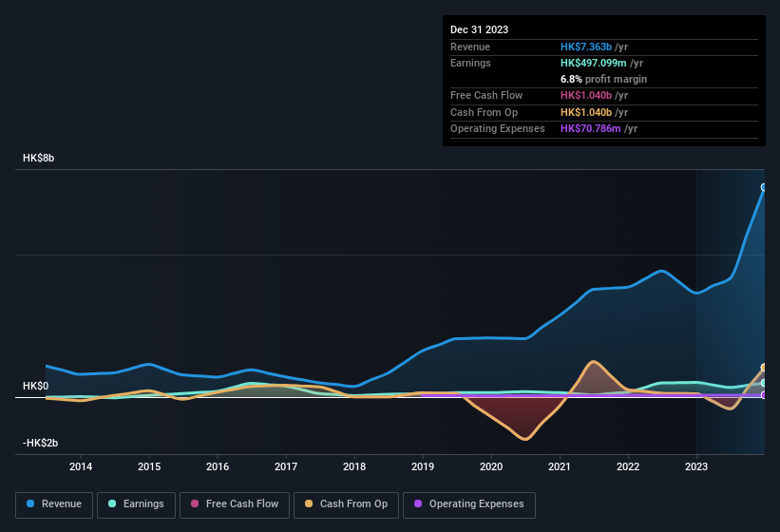
Task: Select the 2017 x-axis year label
Action: click(286, 466)
